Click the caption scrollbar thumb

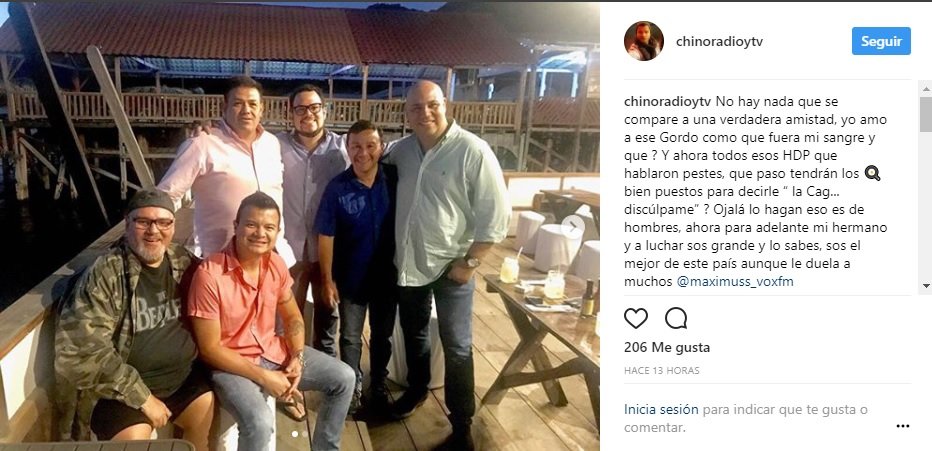(x=925, y=114)
